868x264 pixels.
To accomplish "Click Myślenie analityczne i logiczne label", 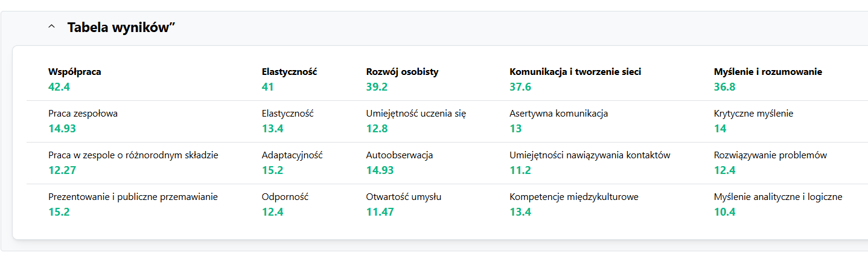I will pos(777,197).
